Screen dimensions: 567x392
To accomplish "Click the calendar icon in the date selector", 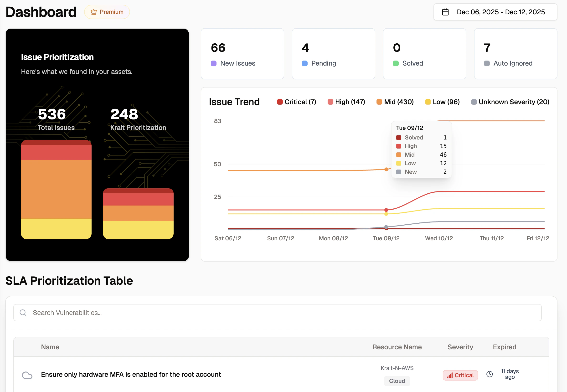I will tap(445, 11).
